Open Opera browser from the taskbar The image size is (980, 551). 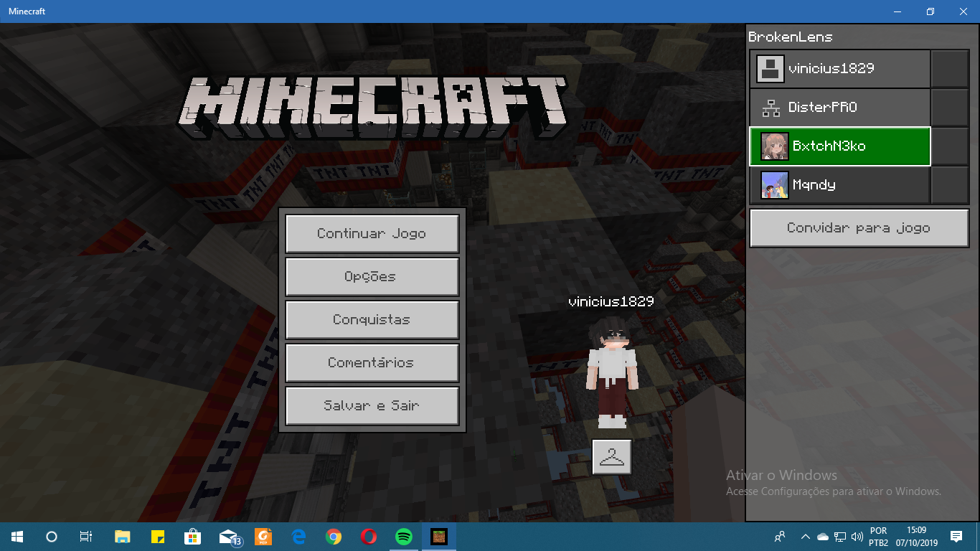tap(369, 537)
